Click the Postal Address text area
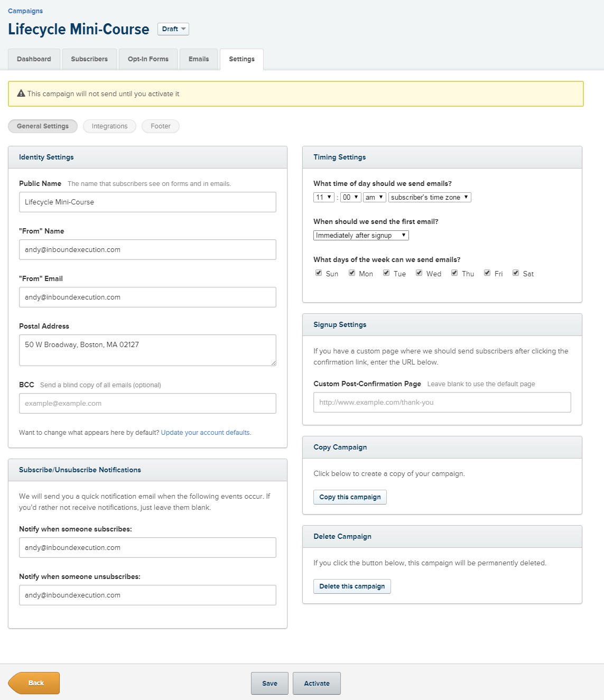 tap(147, 350)
